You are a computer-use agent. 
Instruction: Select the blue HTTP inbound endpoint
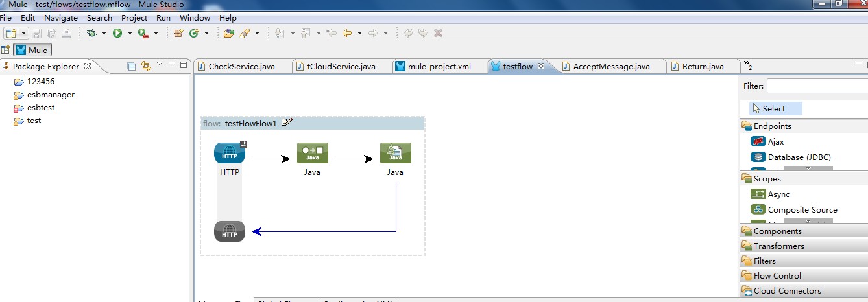[230, 154]
